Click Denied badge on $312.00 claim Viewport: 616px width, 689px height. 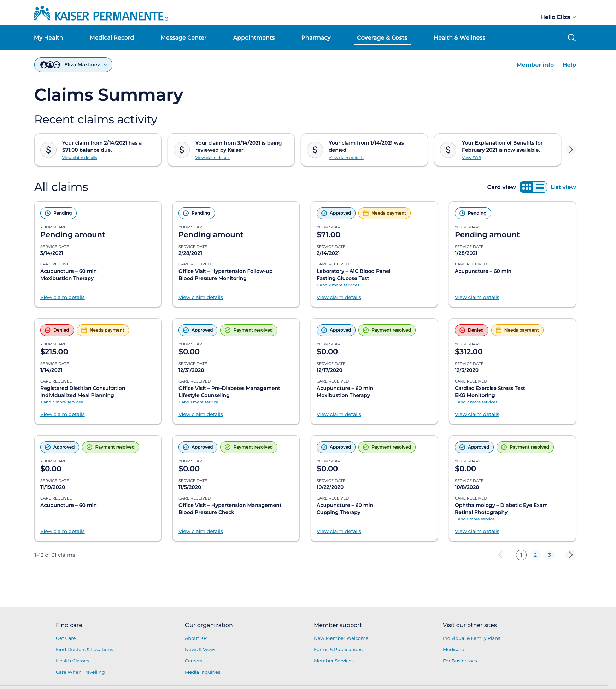click(471, 330)
